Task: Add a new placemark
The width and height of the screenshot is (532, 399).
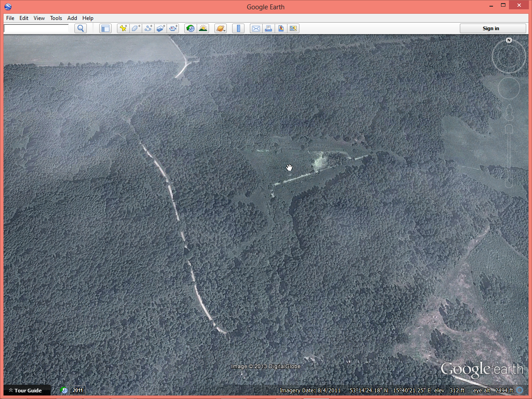Action: coord(123,28)
